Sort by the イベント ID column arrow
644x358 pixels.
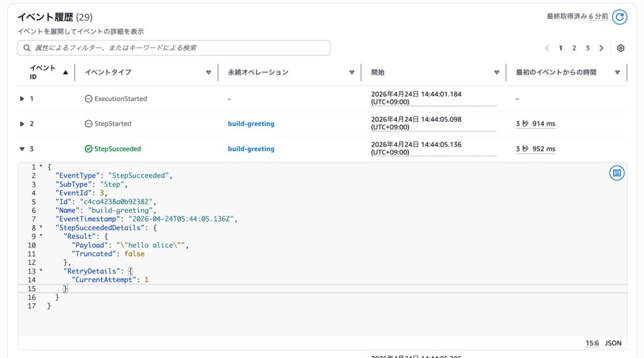66,72
